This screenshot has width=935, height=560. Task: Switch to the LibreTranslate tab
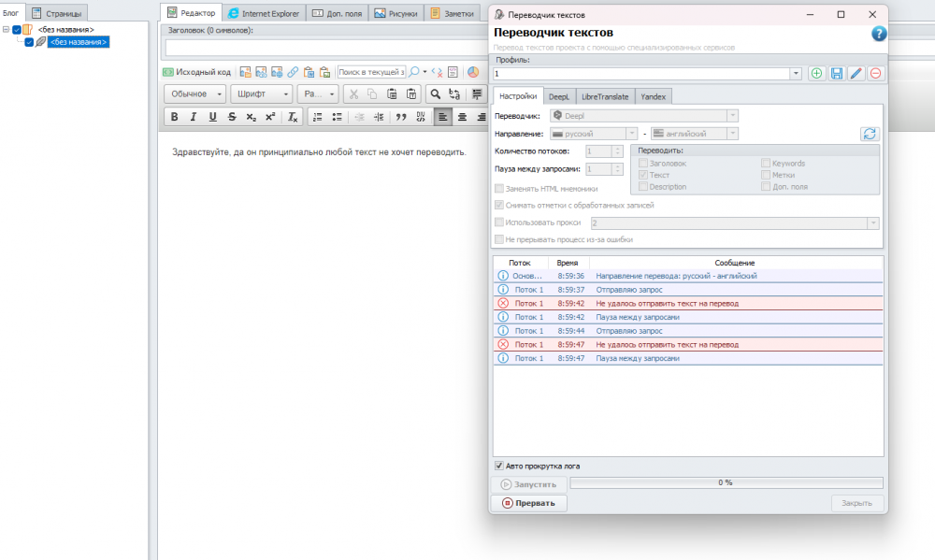(x=604, y=96)
